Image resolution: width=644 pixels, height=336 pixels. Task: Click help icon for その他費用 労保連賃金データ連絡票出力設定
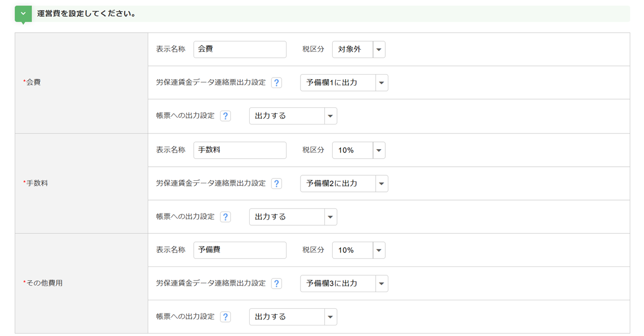coord(276,284)
